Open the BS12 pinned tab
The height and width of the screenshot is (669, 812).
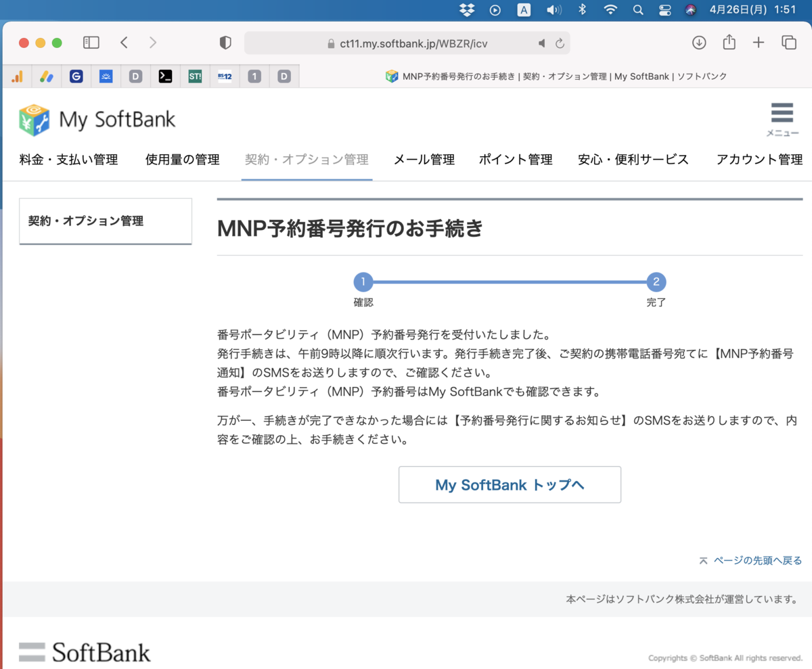[x=225, y=76]
